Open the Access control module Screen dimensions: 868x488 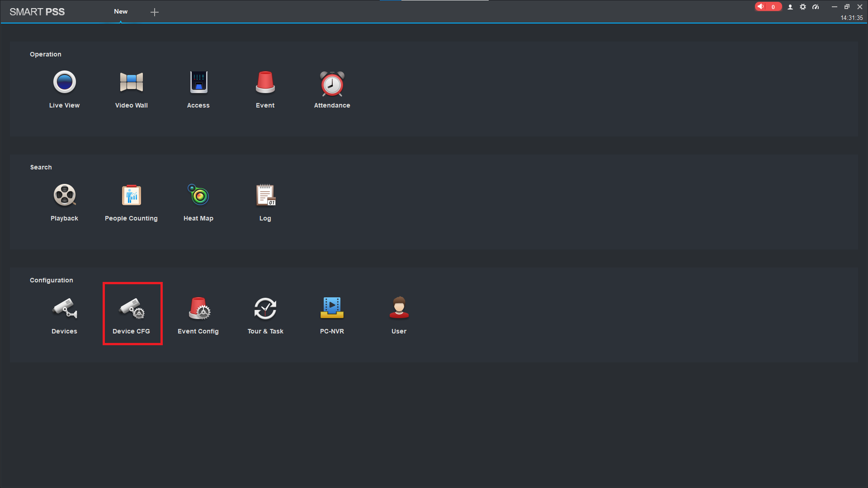198,89
